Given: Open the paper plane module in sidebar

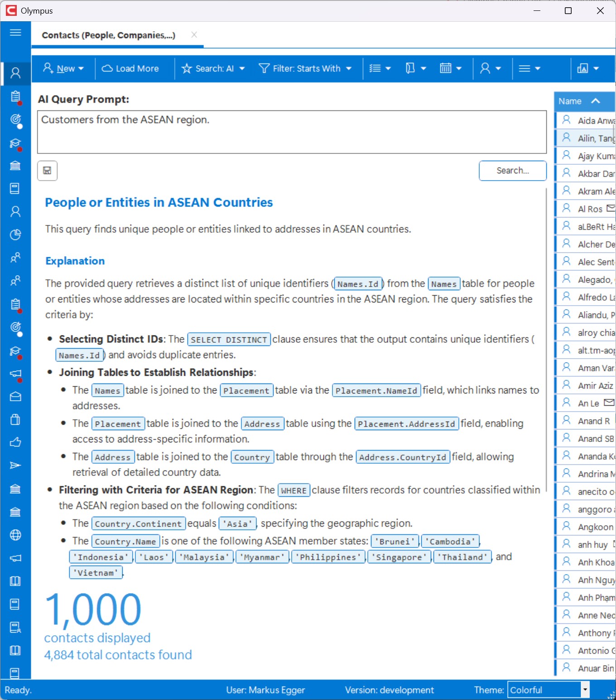Looking at the screenshot, I should point(15,465).
